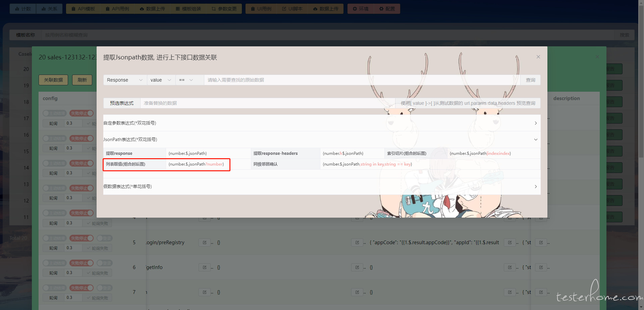Click the first edit icon in row 7

click(x=205, y=292)
